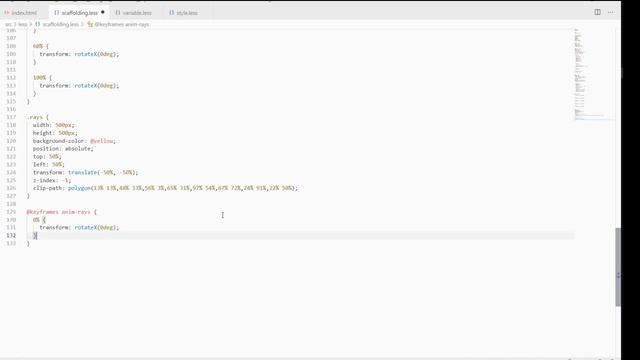The height and width of the screenshot is (360, 640).
Task: Click the file icon on the style.less tab
Action: (x=171, y=13)
